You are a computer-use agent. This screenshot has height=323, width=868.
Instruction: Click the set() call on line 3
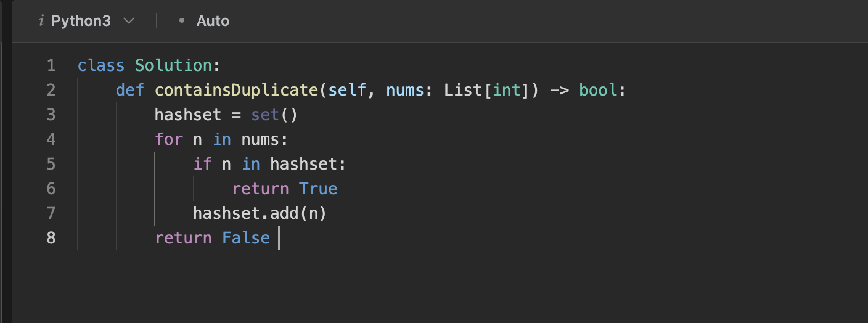pos(274,115)
